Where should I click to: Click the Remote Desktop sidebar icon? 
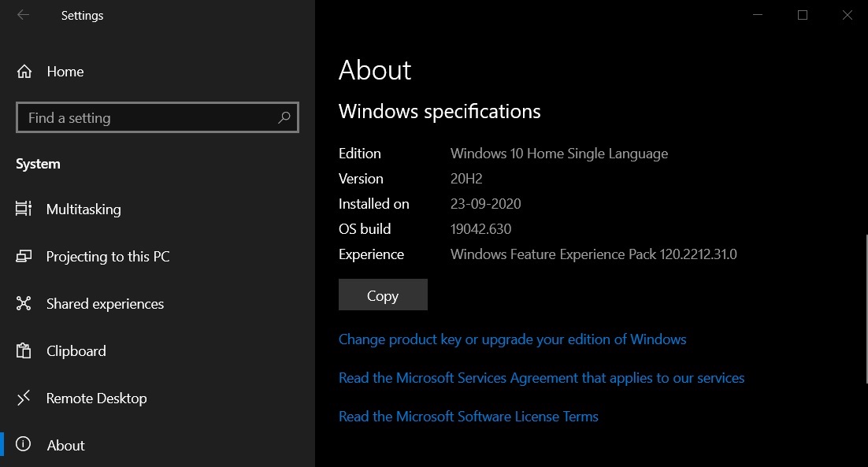tap(24, 398)
